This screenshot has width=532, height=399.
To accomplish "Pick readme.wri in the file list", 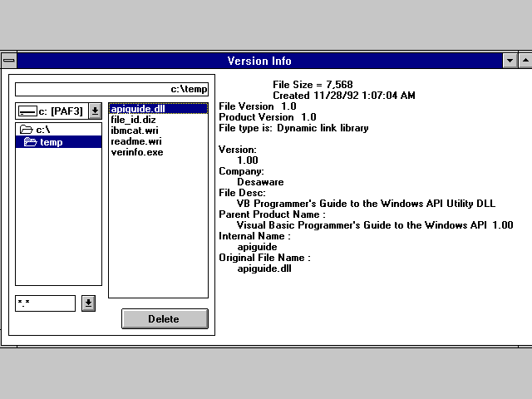I will coord(135,141).
